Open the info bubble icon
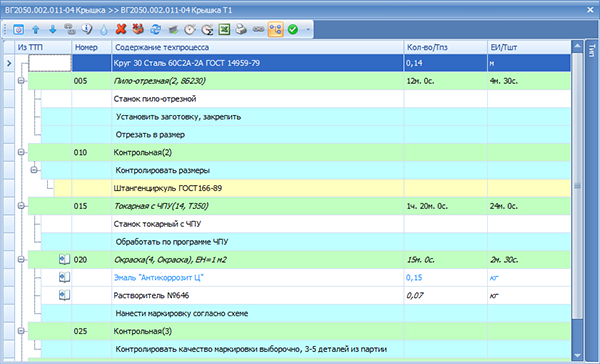Image resolution: width=600 pixels, height=364 pixels. (87, 29)
